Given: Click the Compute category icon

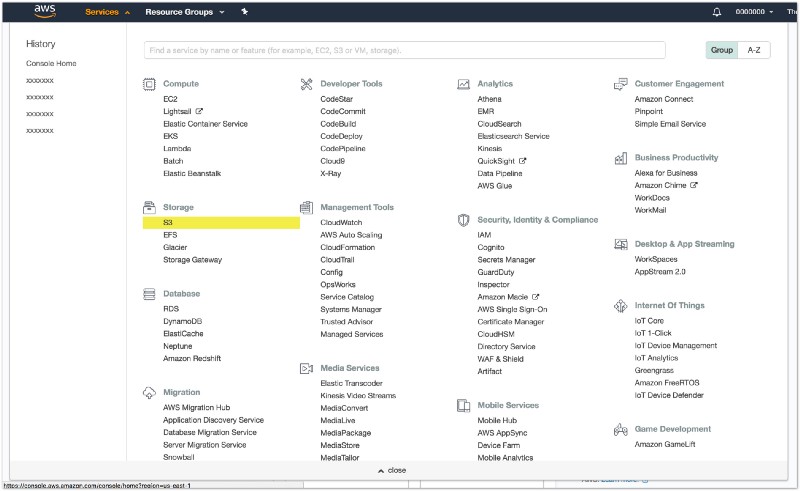Looking at the screenshot, I should coord(149,84).
